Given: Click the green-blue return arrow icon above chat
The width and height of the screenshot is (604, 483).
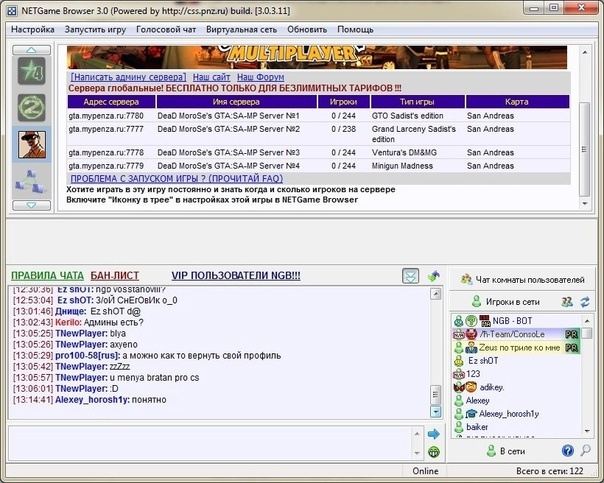Looking at the screenshot, I should click(434, 276).
